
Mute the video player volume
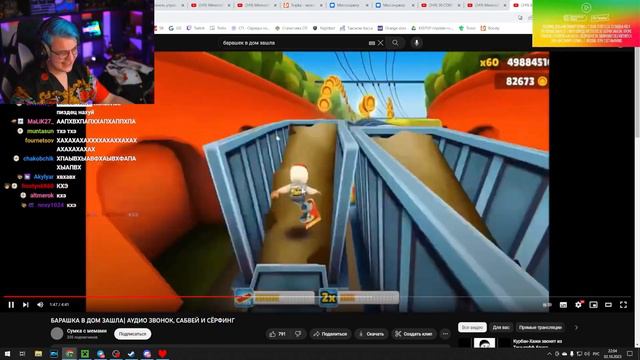tap(40, 304)
